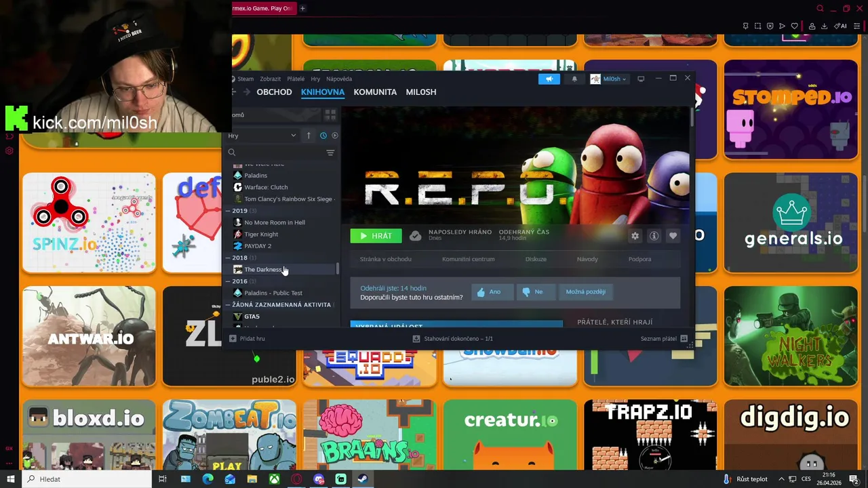
Task: Open Stahování dokončeno downloads status
Action: pyautogui.click(x=453, y=338)
